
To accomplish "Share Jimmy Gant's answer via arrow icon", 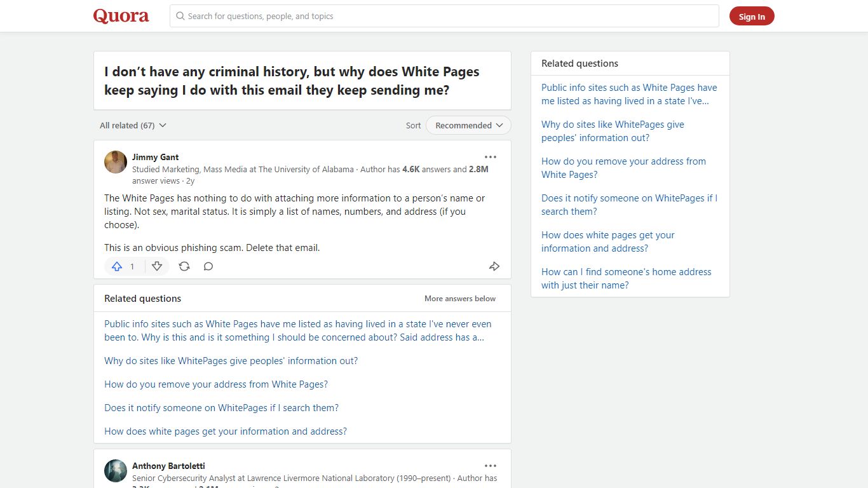I will click(494, 267).
